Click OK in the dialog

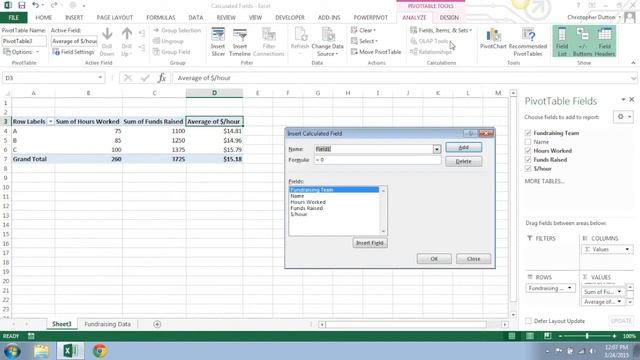[x=434, y=259]
